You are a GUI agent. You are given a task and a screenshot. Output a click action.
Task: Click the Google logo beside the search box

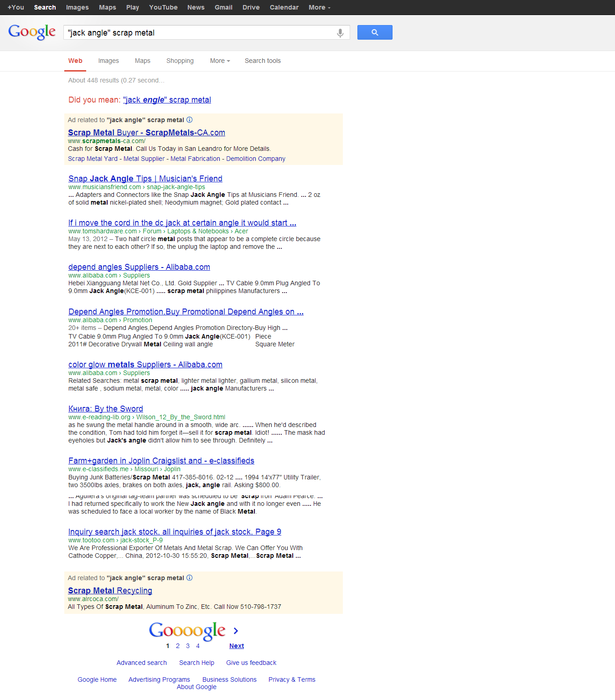[32, 32]
